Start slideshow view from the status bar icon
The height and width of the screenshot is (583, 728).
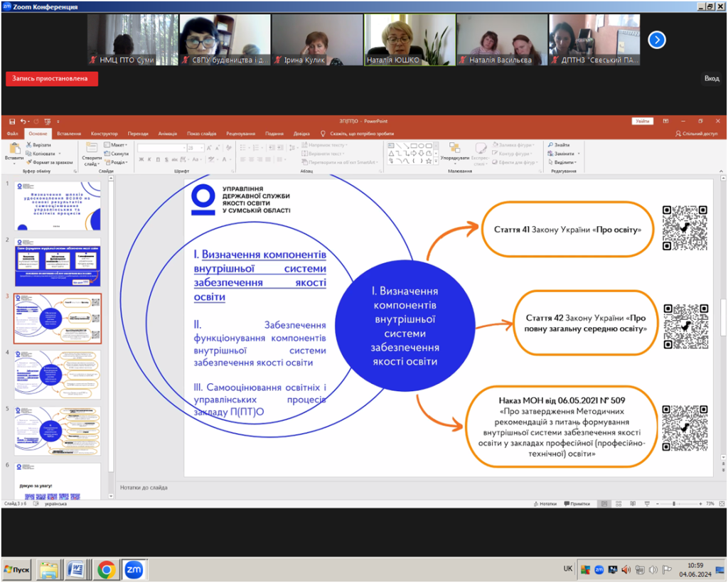647,503
